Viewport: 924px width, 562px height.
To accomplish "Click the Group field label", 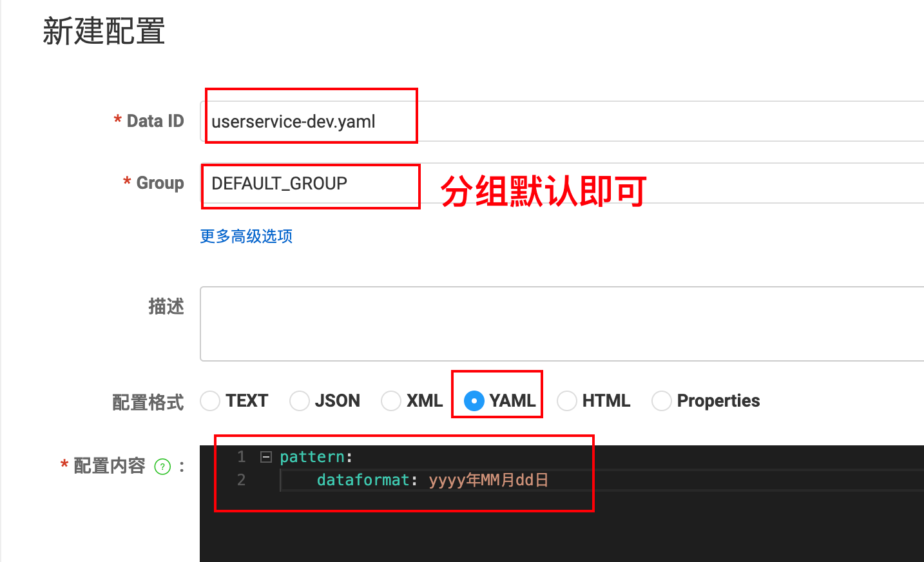I will click(160, 184).
